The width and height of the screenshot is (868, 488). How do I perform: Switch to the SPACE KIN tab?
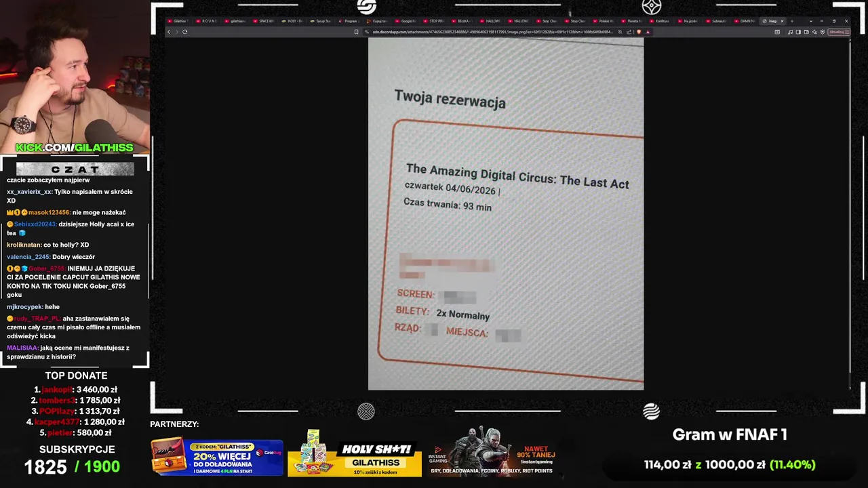264,21
